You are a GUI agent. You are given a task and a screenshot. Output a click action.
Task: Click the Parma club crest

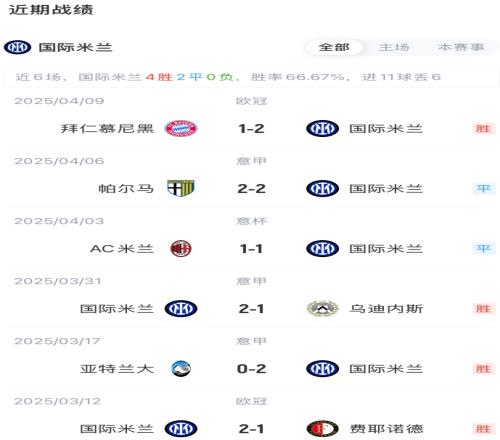(x=181, y=188)
